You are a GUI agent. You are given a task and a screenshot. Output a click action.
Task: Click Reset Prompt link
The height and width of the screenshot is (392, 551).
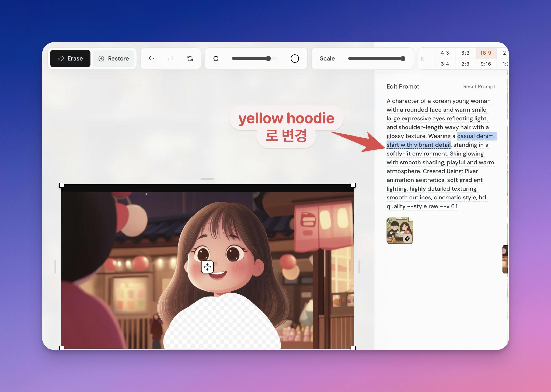point(479,86)
